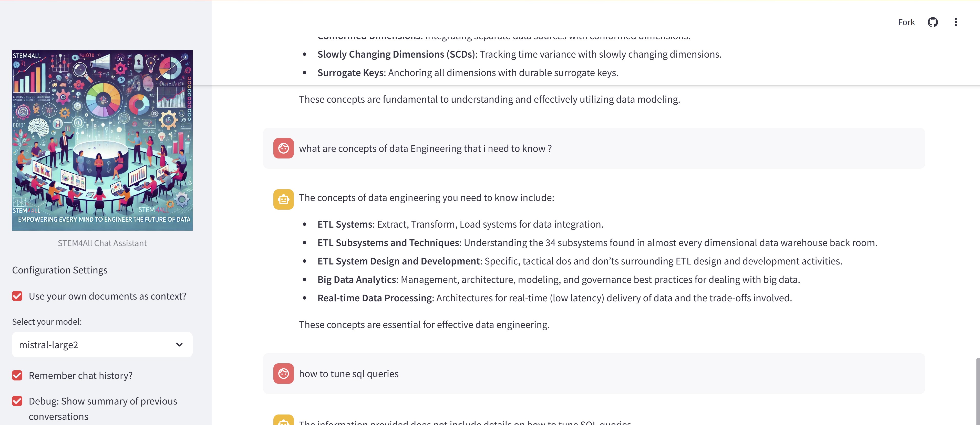Click the dropdown chevron arrow in model selector
980x425 pixels.
tap(179, 344)
